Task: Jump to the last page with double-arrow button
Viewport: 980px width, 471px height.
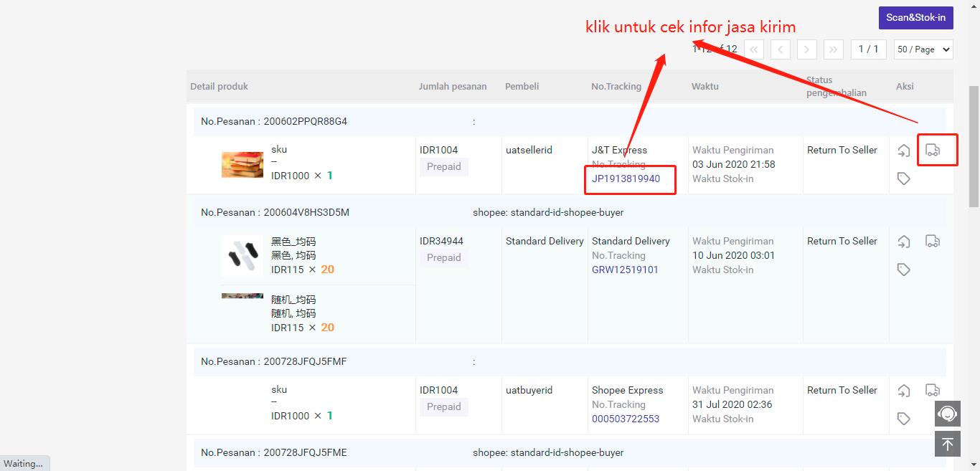Action: (833, 49)
